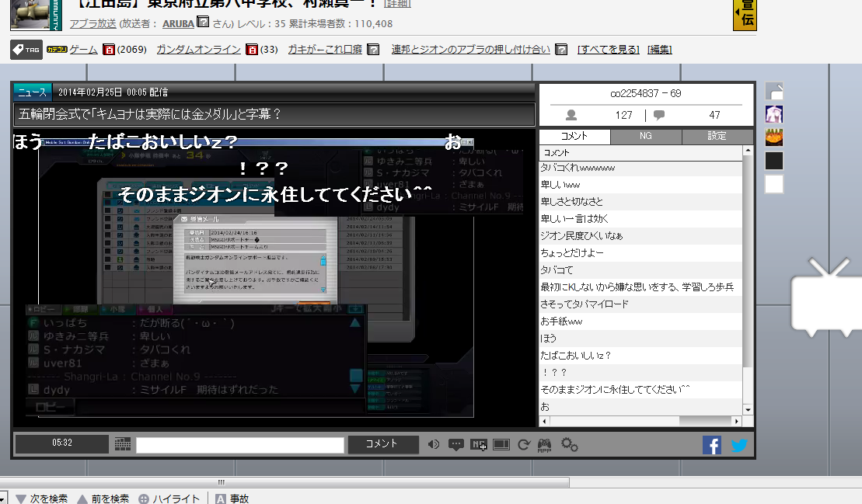Screen dimensions: 862x504
Task: Open the ガンダムオンライン tag link
Action: 198,50
